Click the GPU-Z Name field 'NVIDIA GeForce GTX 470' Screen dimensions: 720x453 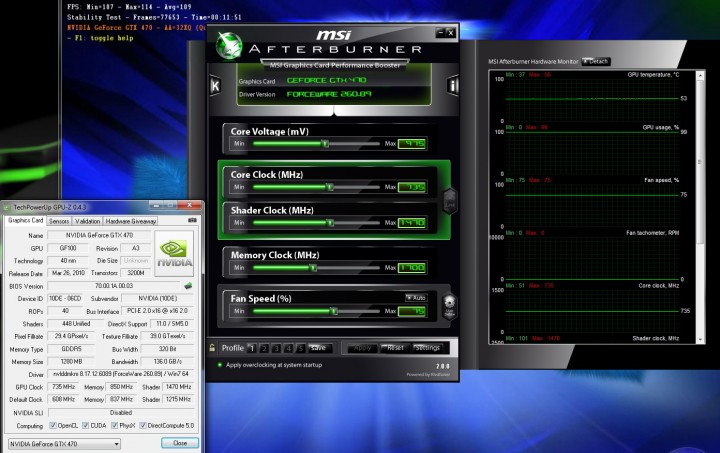pyautogui.click(x=99, y=235)
